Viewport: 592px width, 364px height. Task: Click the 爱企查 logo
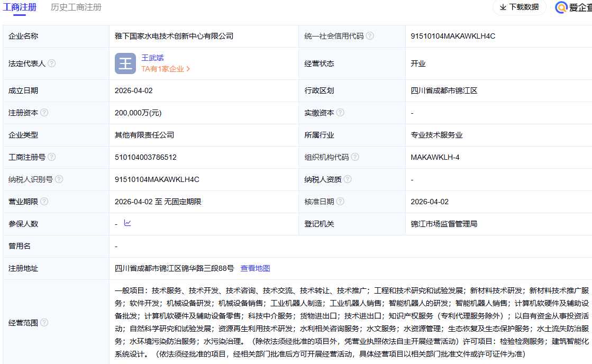click(573, 7)
